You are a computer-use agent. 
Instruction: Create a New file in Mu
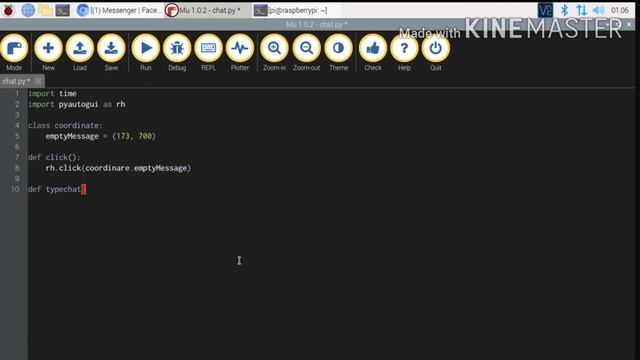pos(48,53)
